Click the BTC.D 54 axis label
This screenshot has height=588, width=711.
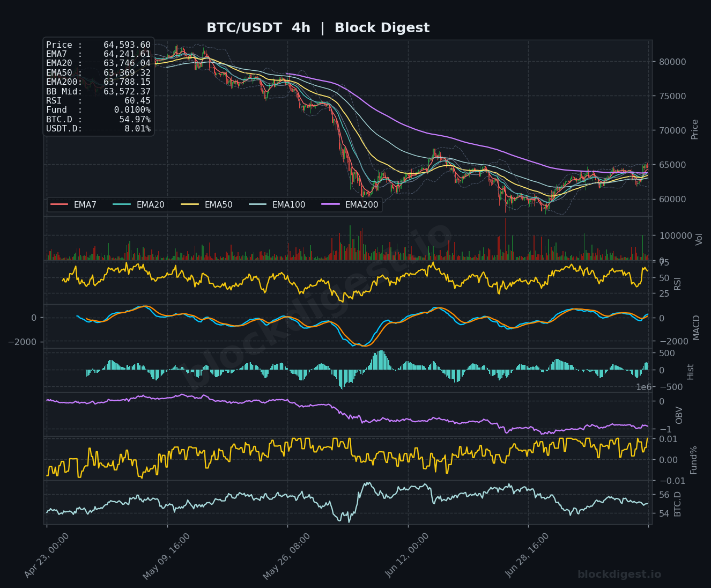click(664, 513)
